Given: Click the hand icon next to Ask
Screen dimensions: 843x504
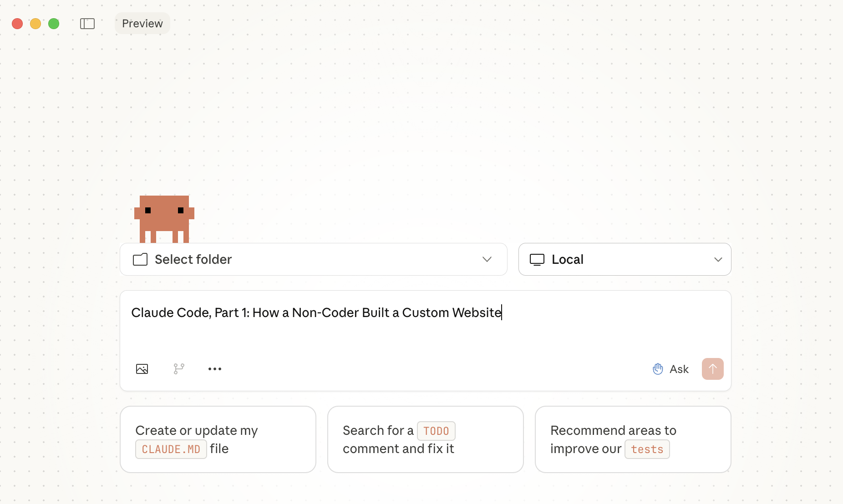Looking at the screenshot, I should tap(658, 369).
